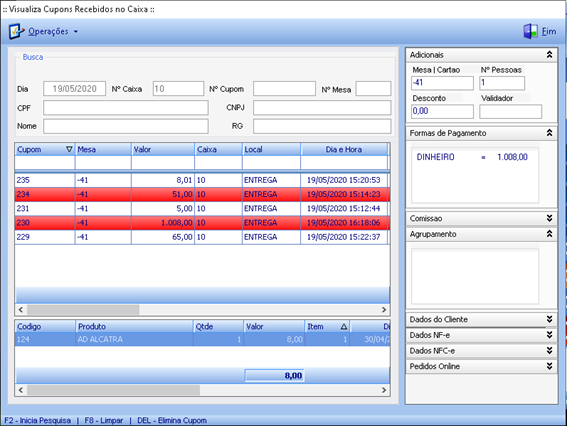The height and width of the screenshot is (426, 567).
Task: Click the Fim link
Action: (x=549, y=31)
